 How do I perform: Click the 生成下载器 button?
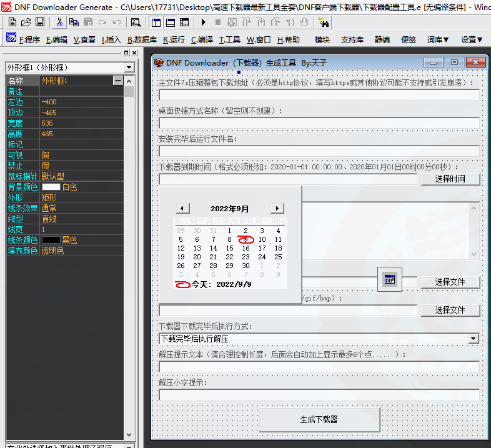pos(319,419)
